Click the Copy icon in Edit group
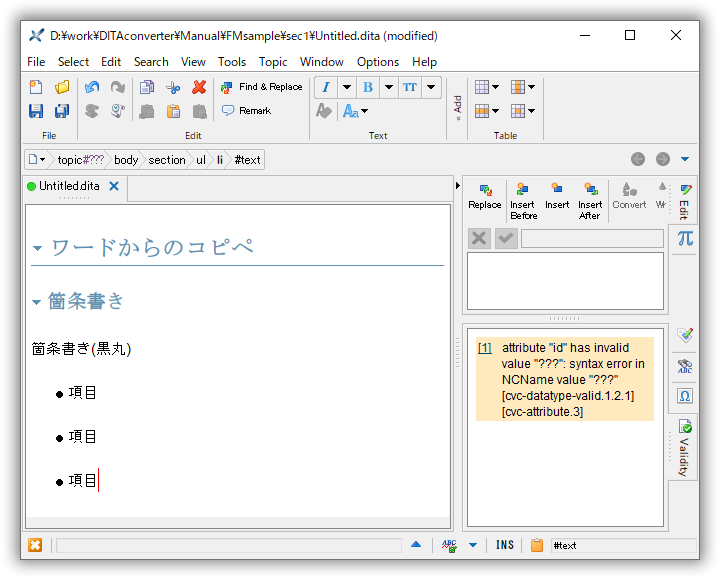 pyautogui.click(x=147, y=87)
